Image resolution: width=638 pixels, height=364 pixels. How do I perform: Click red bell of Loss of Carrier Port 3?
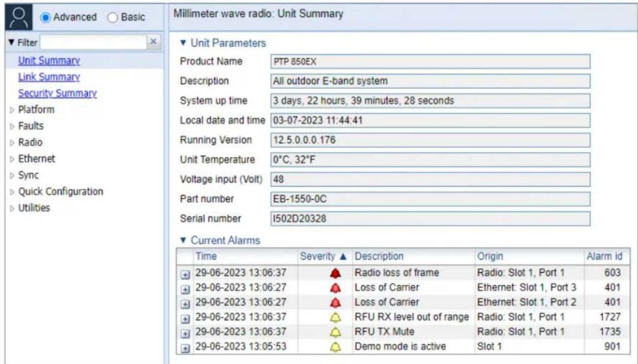click(x=336, y=288)
